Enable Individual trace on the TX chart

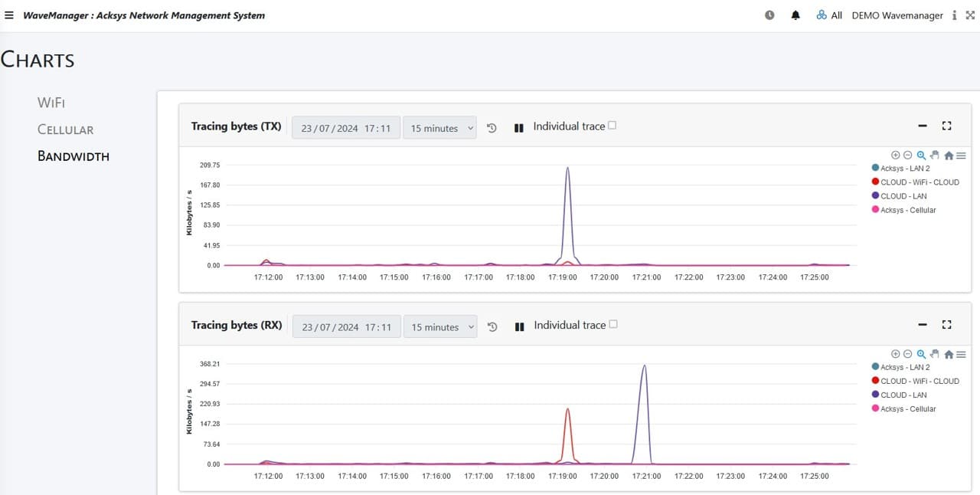614,124
